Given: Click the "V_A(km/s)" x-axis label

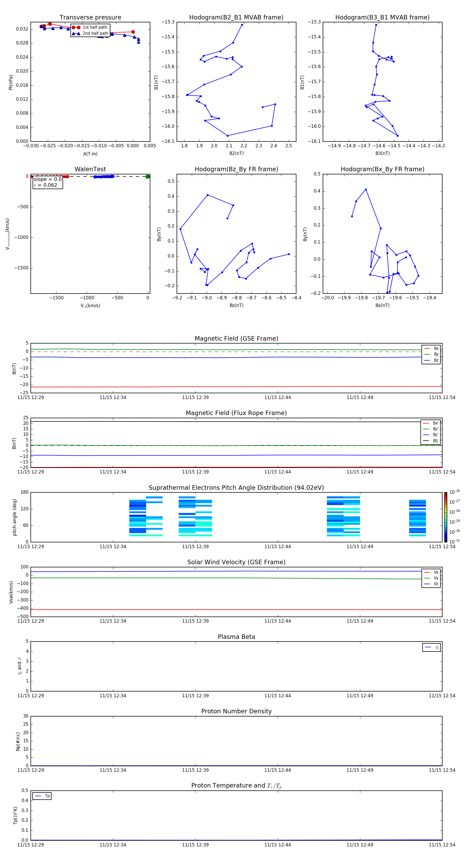Looking at the screenshot, I should coord(90,306).
